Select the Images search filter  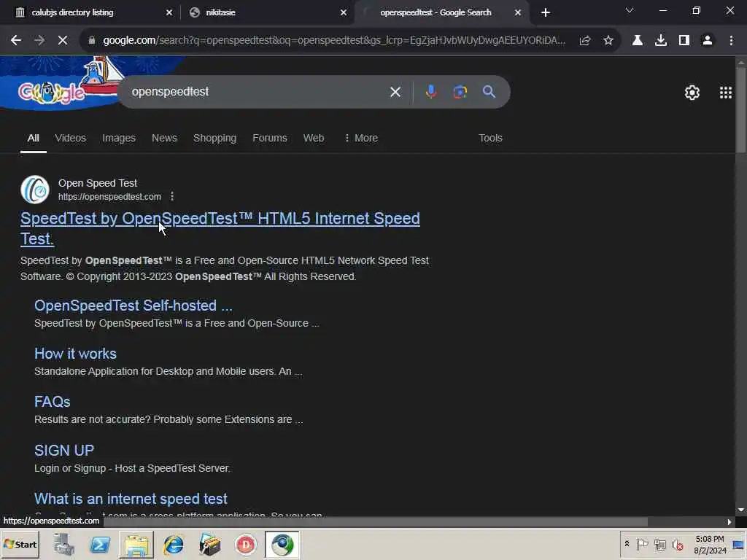(119, 138)
